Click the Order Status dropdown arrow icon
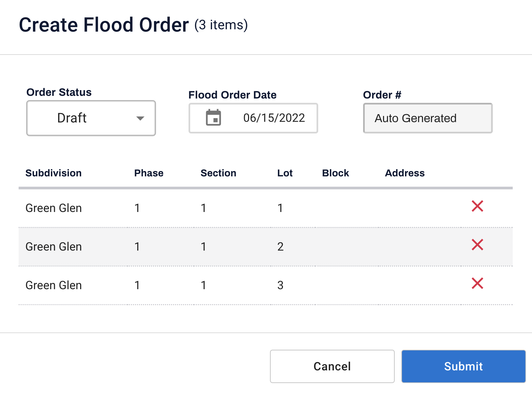This screenshot has width=532, height=394. click(141, 118)
